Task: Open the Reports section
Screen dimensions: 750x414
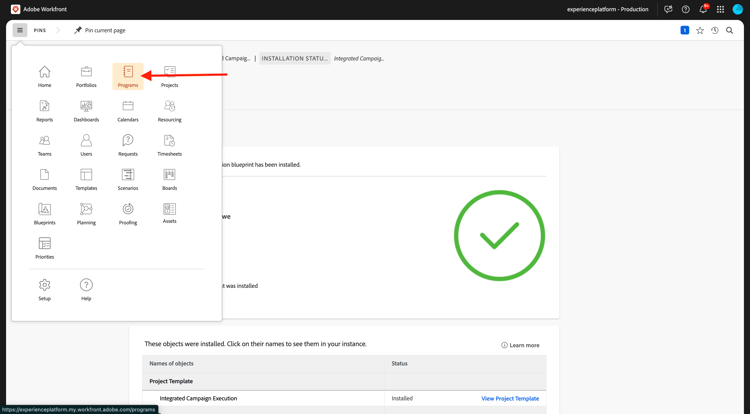Action: 44,110
